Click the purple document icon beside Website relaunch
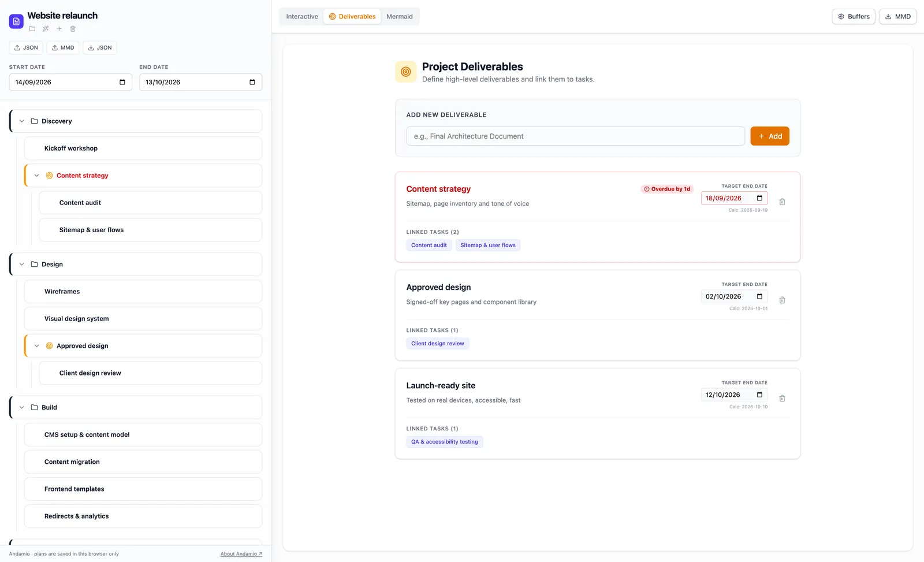924x562 pixels. 16,21
